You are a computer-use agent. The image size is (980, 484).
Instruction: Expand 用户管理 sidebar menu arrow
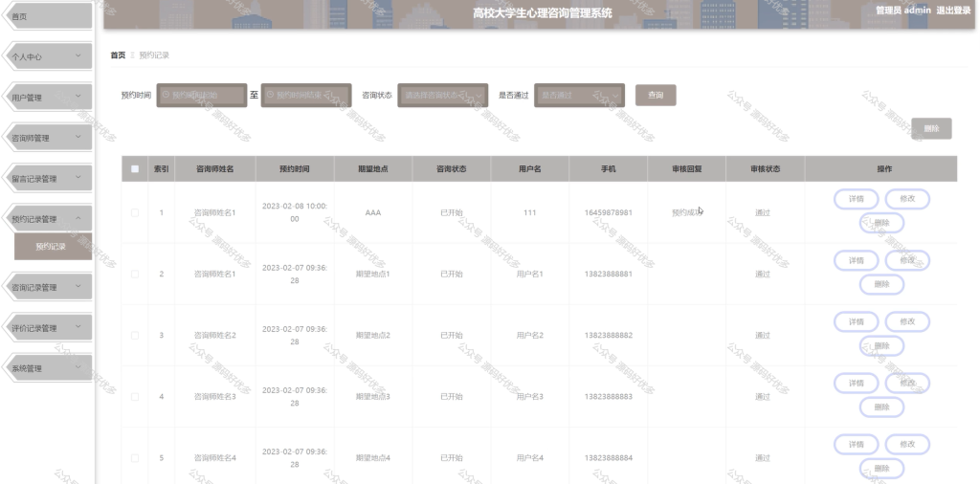point(78,97)
